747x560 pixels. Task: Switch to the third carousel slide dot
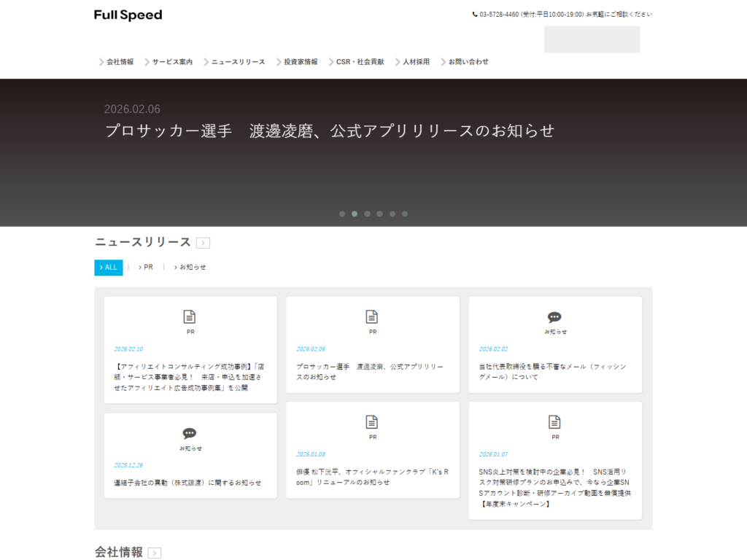click(x=367, y=214)
